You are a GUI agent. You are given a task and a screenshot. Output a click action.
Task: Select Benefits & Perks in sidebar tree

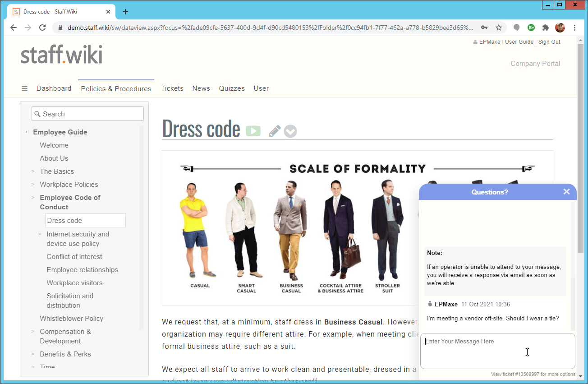pyautogui.click(x=65, y=354)
